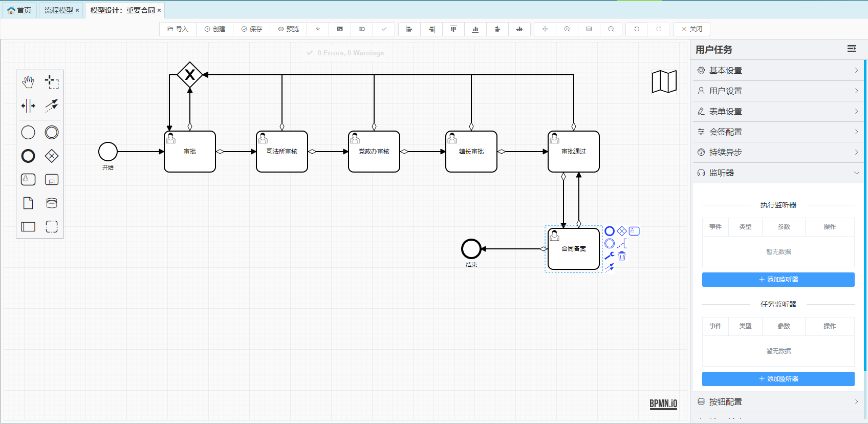This screenshot has height=424, width=868.
Task: Toggle the simulation switch in toolbar
Action: pos(362,29)
